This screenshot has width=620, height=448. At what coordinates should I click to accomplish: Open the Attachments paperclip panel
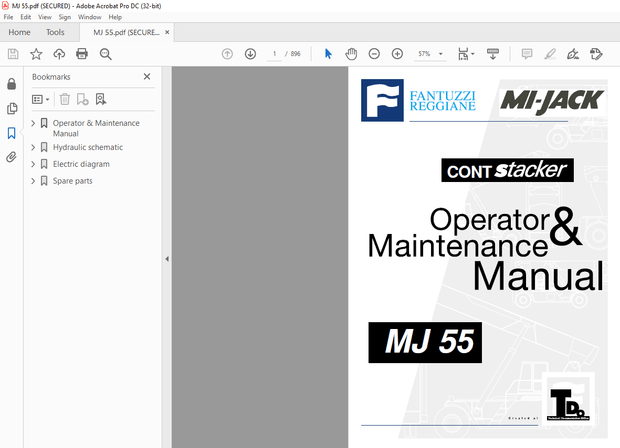[x=12, y=157]
